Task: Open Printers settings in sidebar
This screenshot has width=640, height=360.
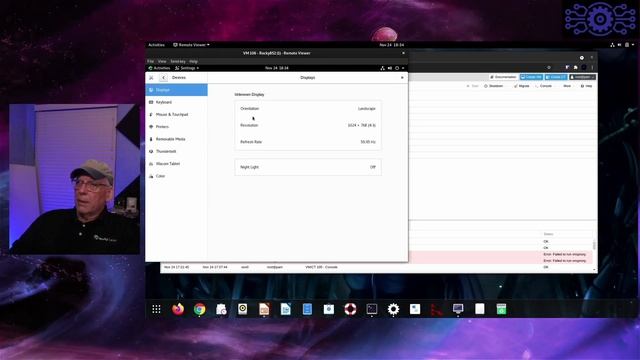Action: pos(176,127)
